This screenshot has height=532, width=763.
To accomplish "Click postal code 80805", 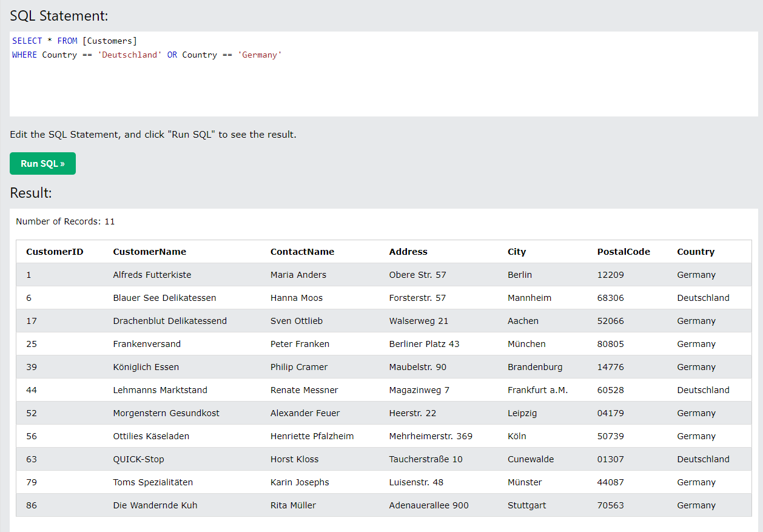I will pos(611,344).
